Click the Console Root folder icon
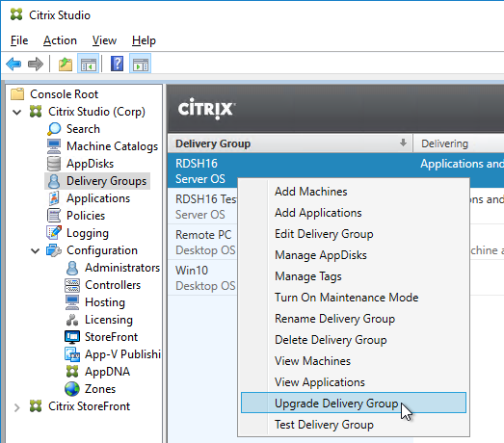The width and height of the screenshot is (504, 443). click(x=17, y=94)
